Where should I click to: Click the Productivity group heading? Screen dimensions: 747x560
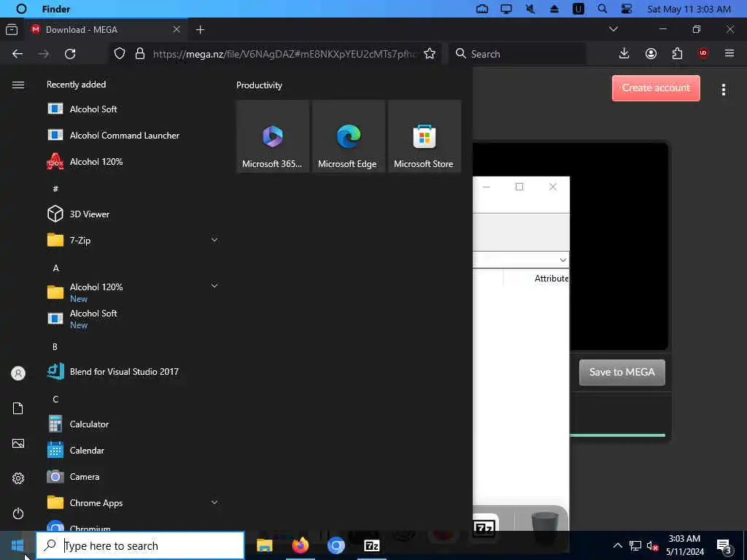(x=259, y=85)
